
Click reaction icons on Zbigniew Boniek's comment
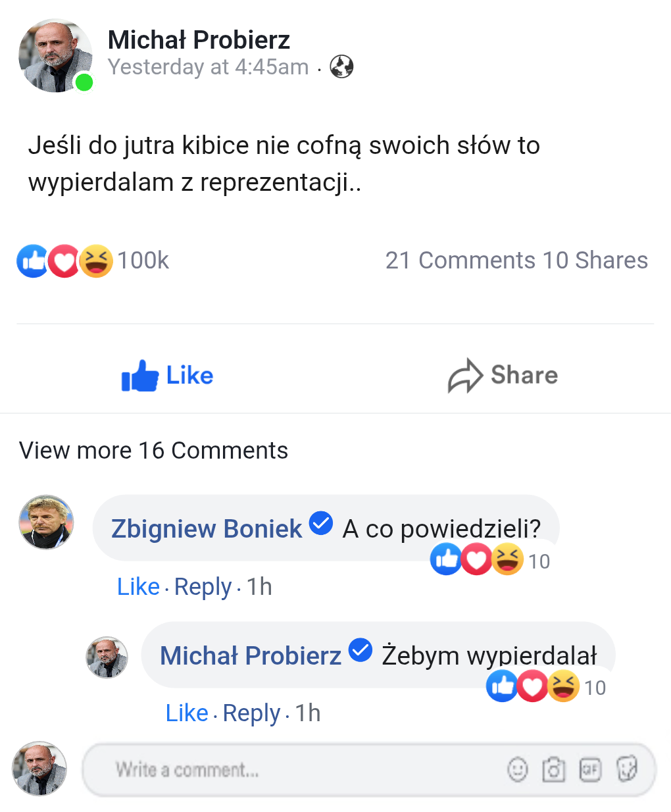(x=477, y=560)
